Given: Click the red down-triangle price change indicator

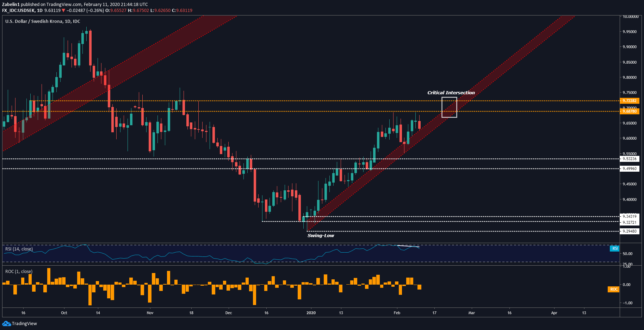Looking at the screenshot, I should (x=63, y=11).
